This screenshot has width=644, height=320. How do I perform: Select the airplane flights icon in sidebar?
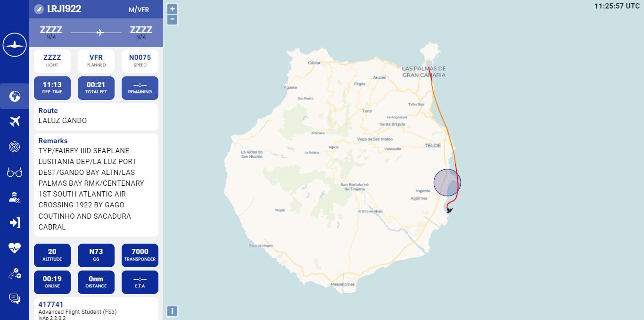[15, 121]
